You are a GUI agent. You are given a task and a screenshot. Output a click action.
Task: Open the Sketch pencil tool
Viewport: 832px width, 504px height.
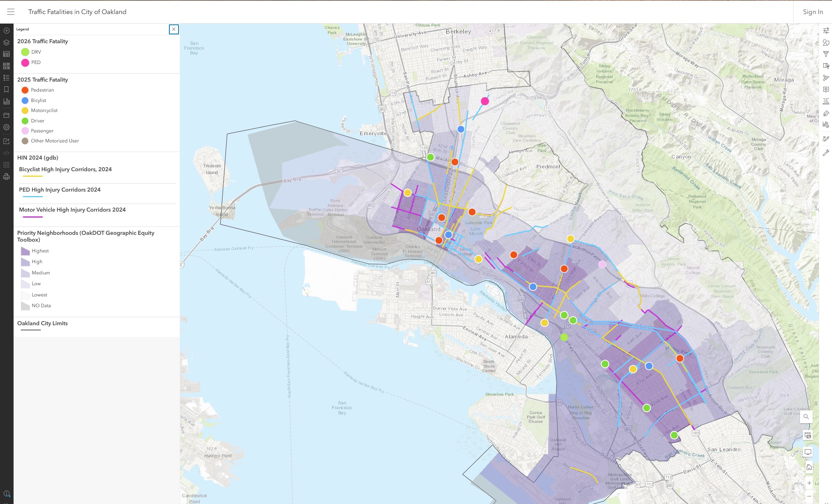[826, 139]
